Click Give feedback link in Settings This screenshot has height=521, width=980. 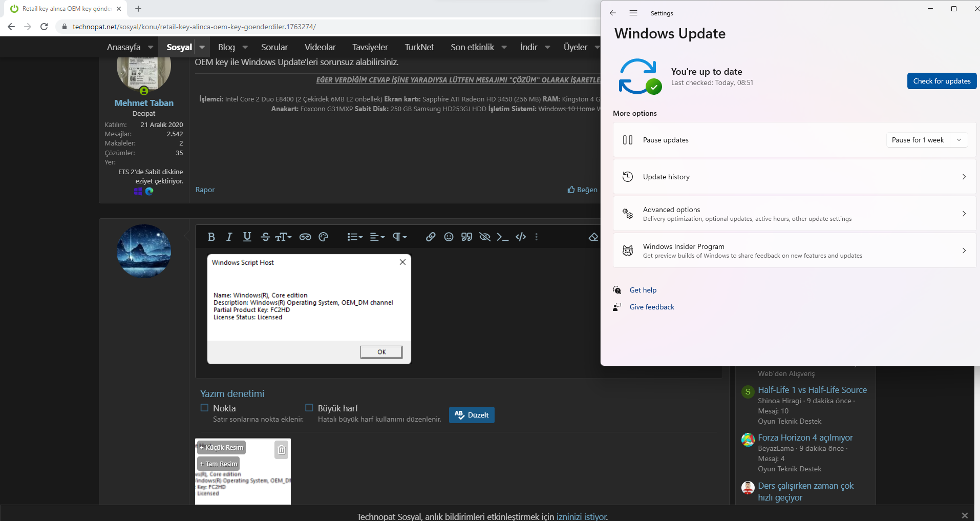coord(652,307)
